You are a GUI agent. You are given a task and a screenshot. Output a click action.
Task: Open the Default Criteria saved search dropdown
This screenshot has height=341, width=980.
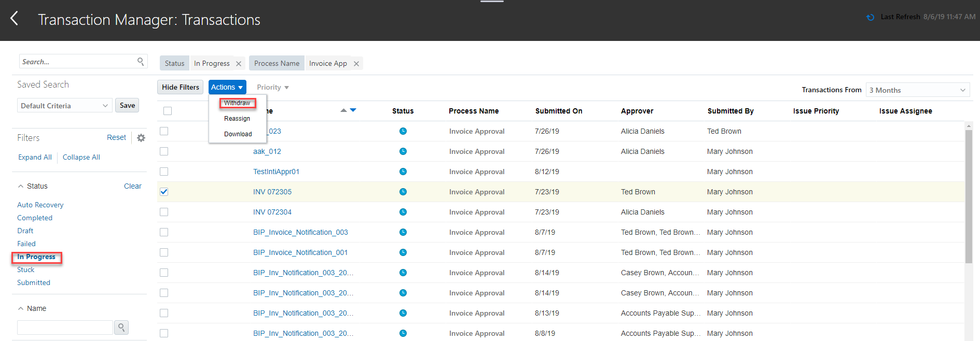coord(64,106)
